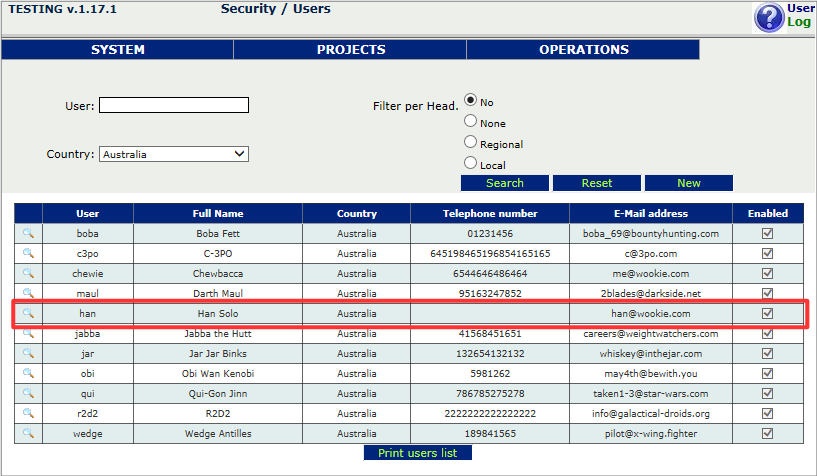Open the Country dropdown showing Australia
Image resolution: width=817 pixels, height=476 pixels.
(x=174, y=154)
